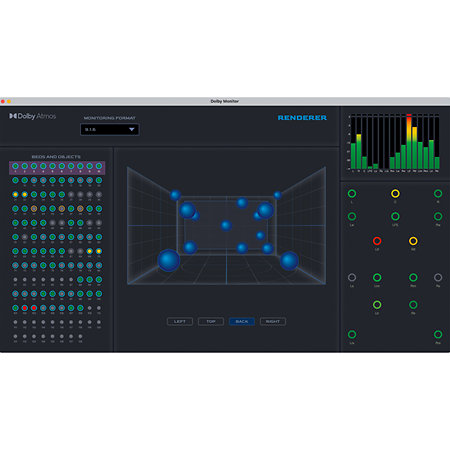
Task: Click the MONITORING FORMAT label
Action: click(x=110, y=118)
